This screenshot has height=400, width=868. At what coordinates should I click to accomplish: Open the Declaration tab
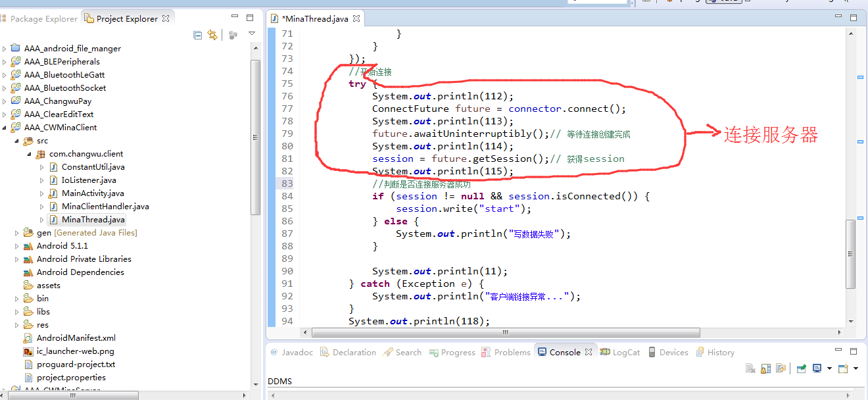click(x=348, y=353)
